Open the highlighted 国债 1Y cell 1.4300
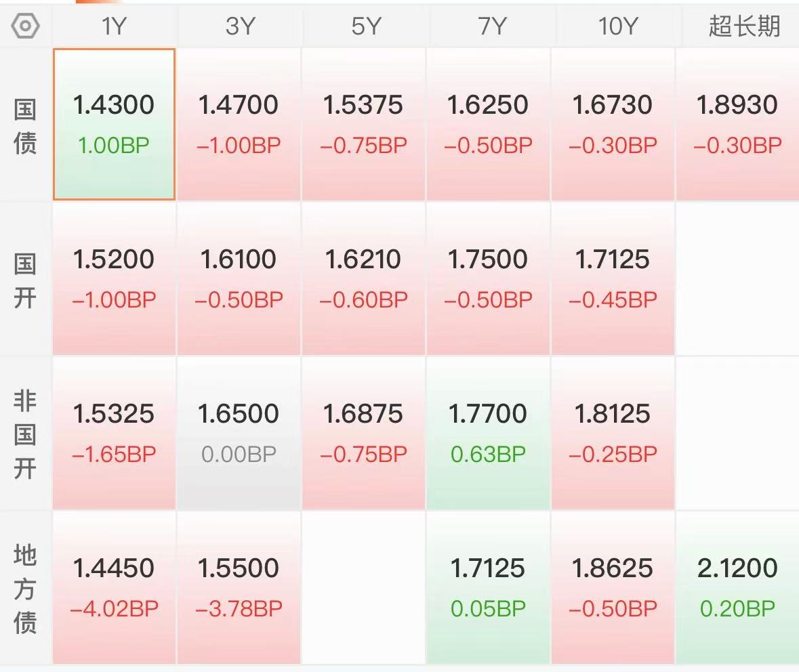Viewport: 799px width, 672px height. point(114,125)
